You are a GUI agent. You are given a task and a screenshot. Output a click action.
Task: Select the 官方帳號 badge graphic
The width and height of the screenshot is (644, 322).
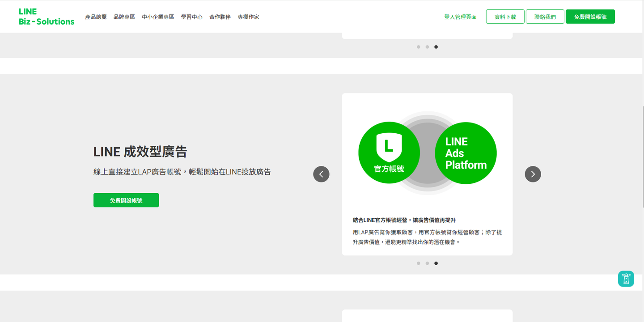[x=389, y=152]
